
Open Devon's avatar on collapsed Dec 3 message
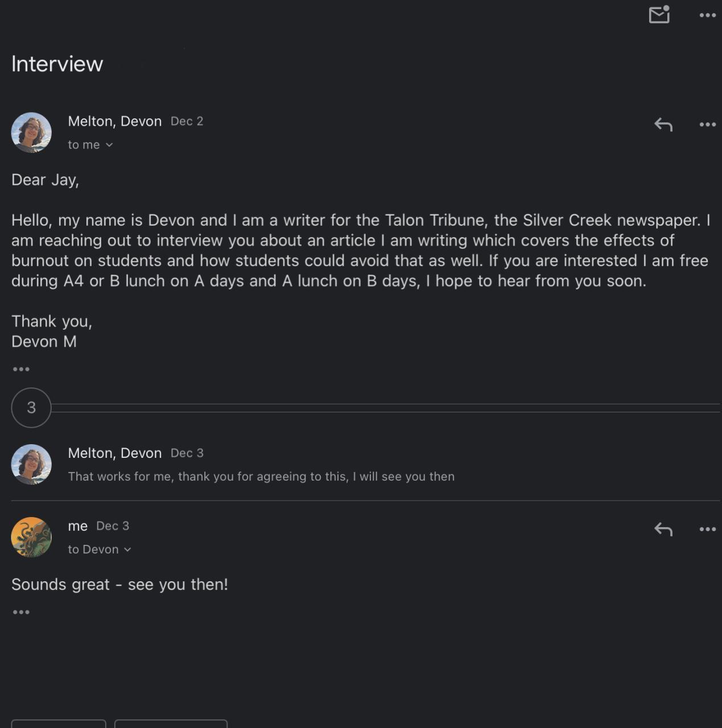tap(31, 464)
